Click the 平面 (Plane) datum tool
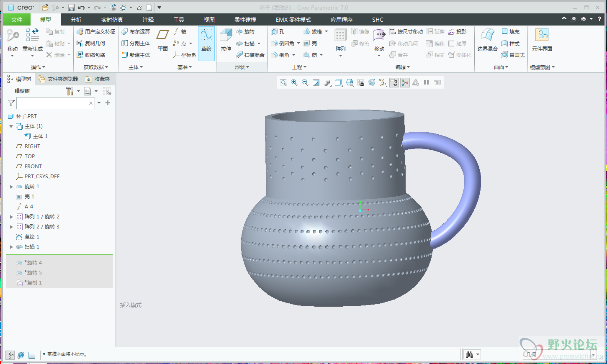Viewport: 607px width, 364px height. click(162, 40)
